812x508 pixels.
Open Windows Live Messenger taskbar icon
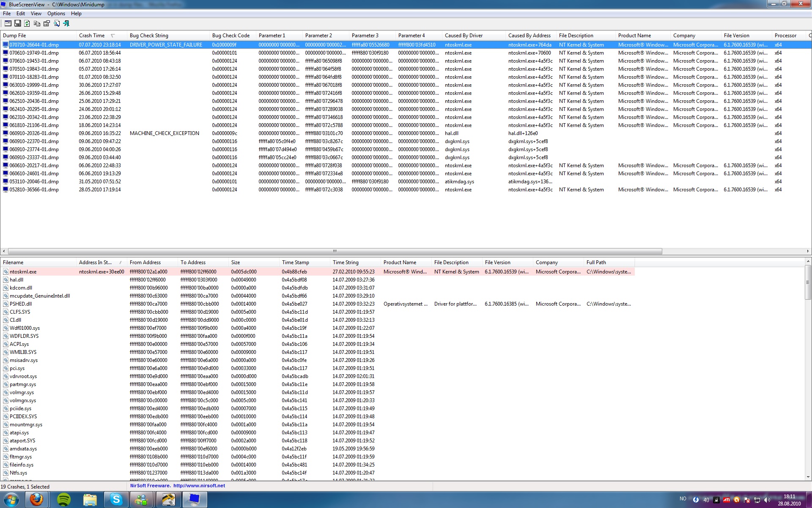click(x=142, y=500)
